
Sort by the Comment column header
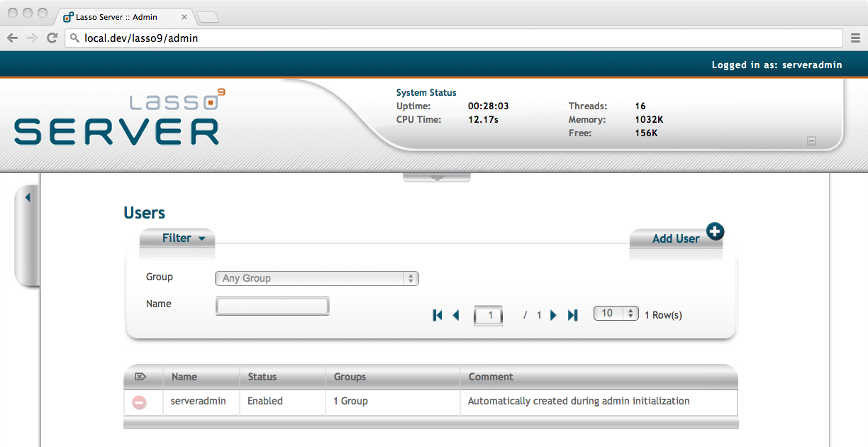[x=491, y=377]
